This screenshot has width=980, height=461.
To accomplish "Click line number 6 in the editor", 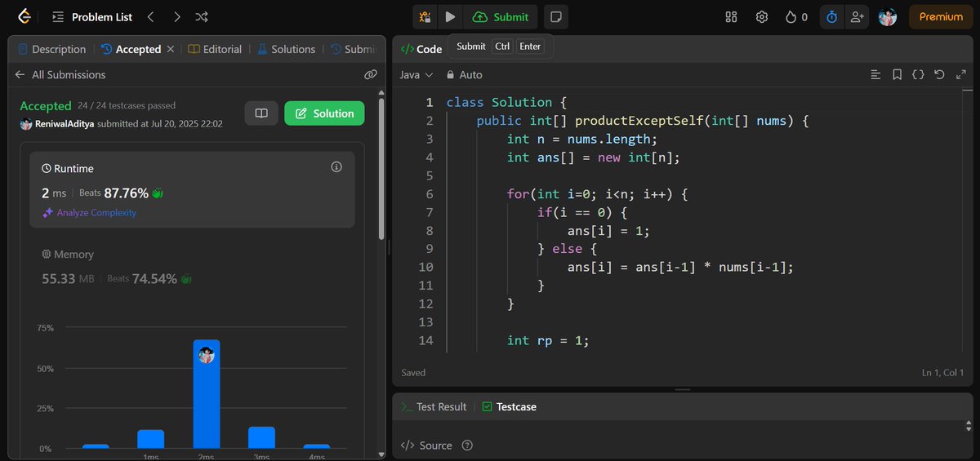I will click(x=430, y=194).
